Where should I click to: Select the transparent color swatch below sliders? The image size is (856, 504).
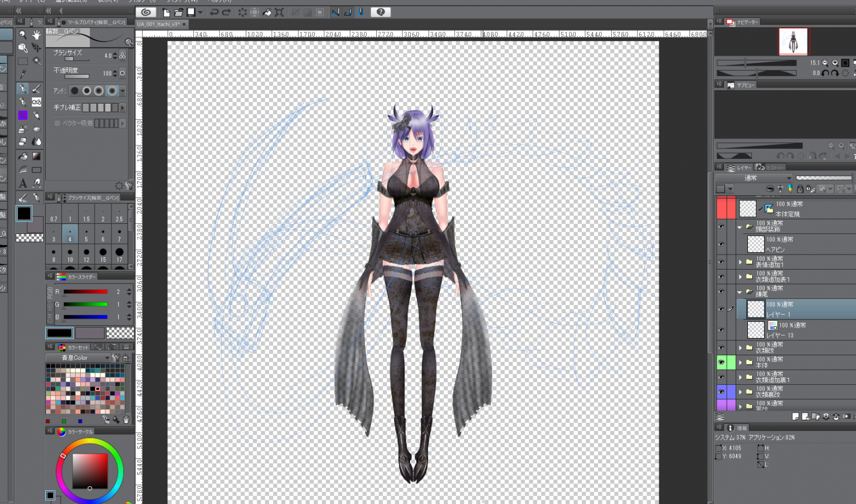tap(120, 333)
